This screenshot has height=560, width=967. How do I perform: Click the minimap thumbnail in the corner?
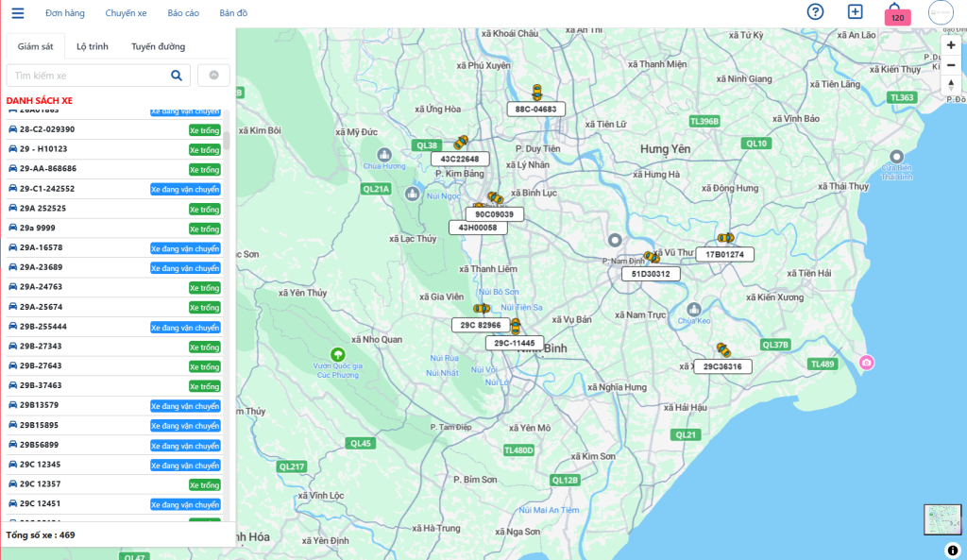click(943, 520)
